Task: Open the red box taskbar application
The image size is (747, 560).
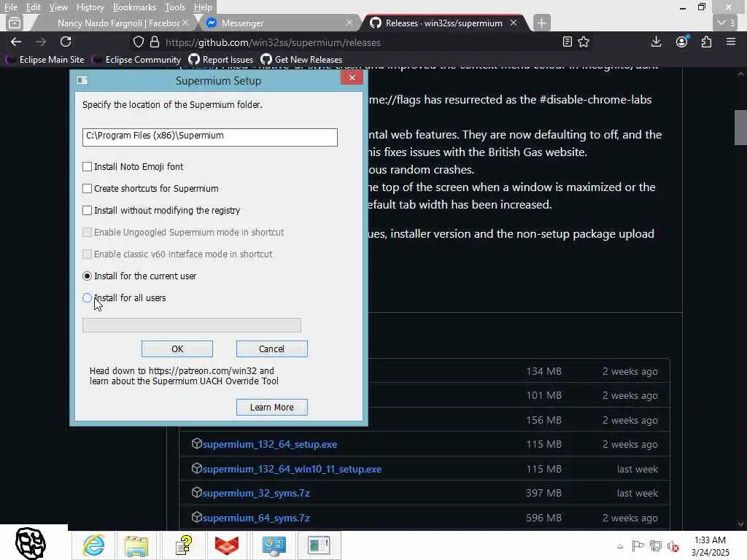Action: click(227, 545)
